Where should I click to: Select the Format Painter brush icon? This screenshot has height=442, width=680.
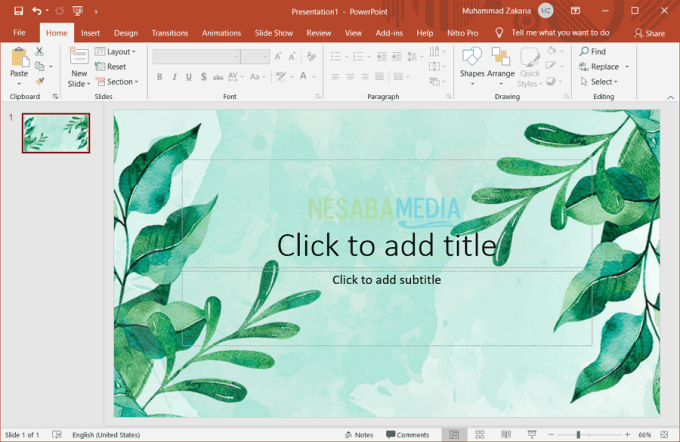click(x=40, y=81)
